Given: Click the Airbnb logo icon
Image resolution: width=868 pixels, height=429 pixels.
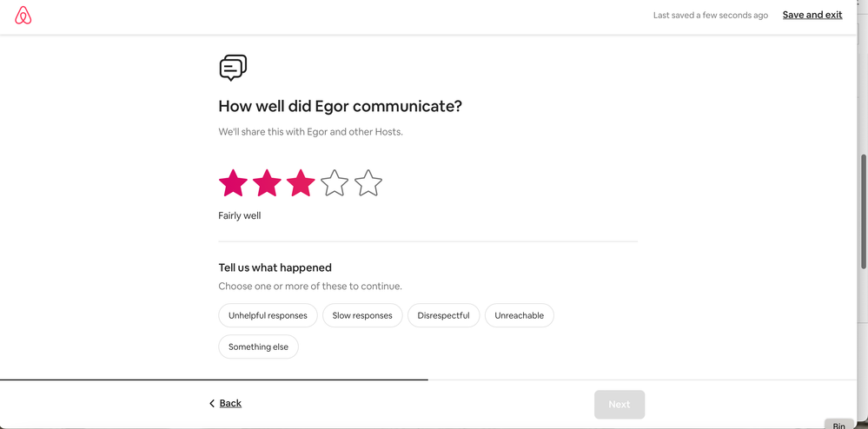Looking at the screenshot, I should (23, 16).
